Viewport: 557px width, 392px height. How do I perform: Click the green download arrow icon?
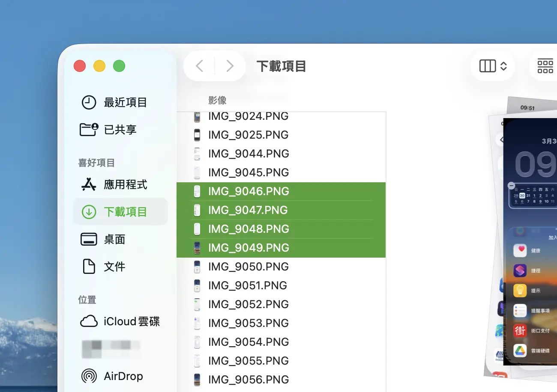(x=89, y=211)
